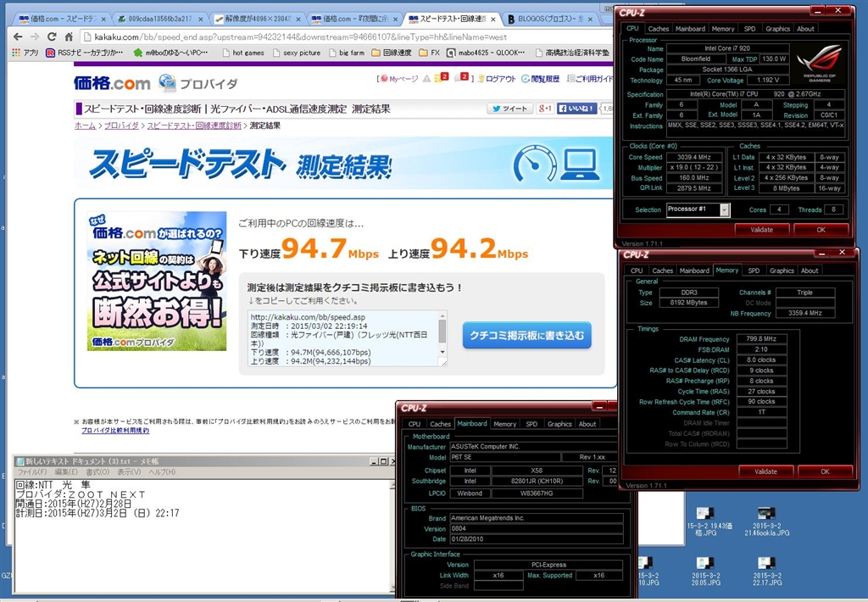The height and width of the screenshot is (602, 868).
Task: Click the browser forward arrow
Action: pyautogui.click(x=35, y=36)
